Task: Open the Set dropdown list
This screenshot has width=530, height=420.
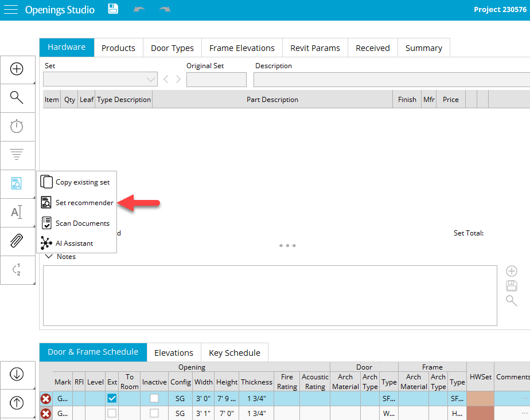Action: click(x=100, y=79)
